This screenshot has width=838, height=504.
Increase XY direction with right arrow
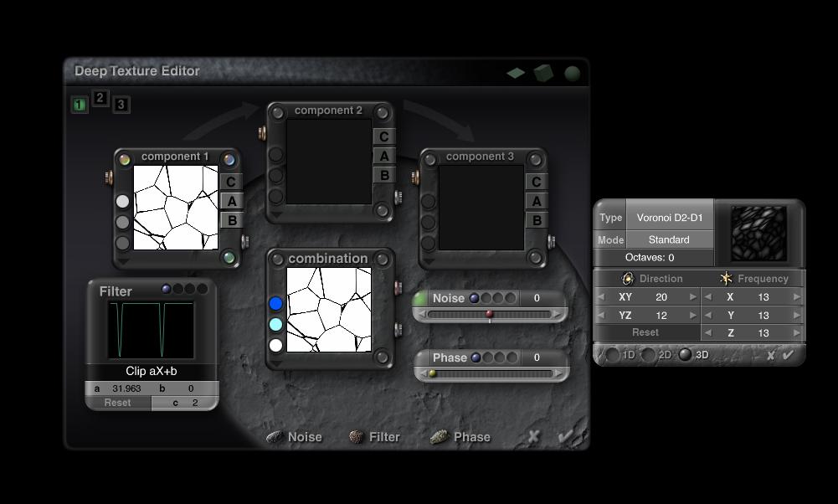coord(692,296)
